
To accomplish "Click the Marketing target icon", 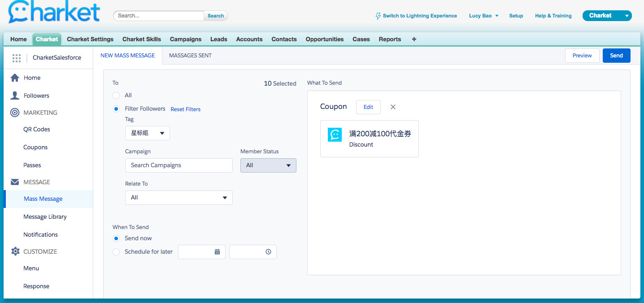I will pyautogui.click(x=15, y=113).
